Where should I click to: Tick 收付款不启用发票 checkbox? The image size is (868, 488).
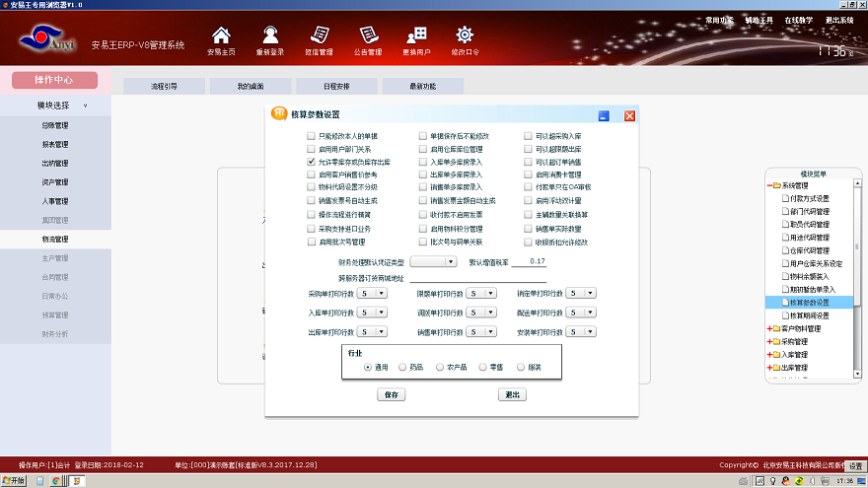click(x=423, y=214)
